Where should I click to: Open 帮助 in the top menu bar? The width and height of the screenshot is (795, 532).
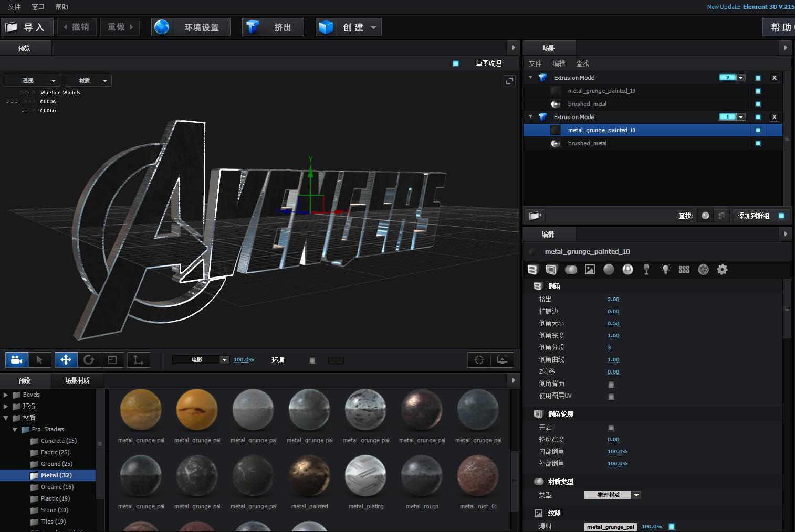(61, 7)
